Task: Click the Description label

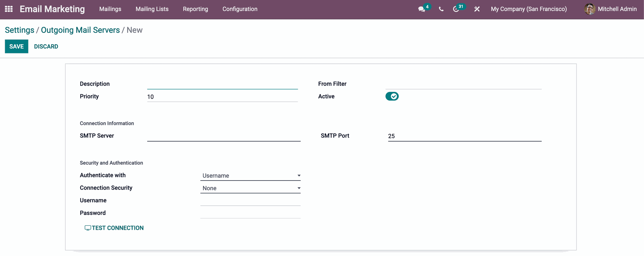Action: [x=95, y=84]
